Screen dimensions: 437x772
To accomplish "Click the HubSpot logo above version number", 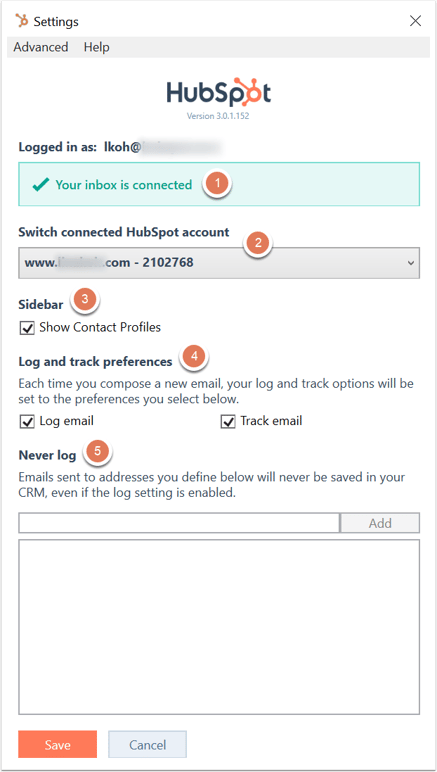I will pyautogui.click(x=218, y=93).
